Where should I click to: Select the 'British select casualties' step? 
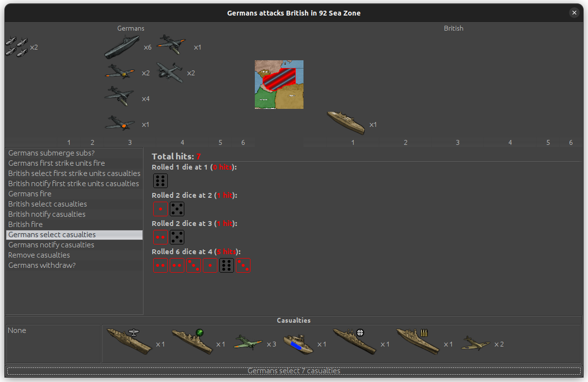(74, 204)
